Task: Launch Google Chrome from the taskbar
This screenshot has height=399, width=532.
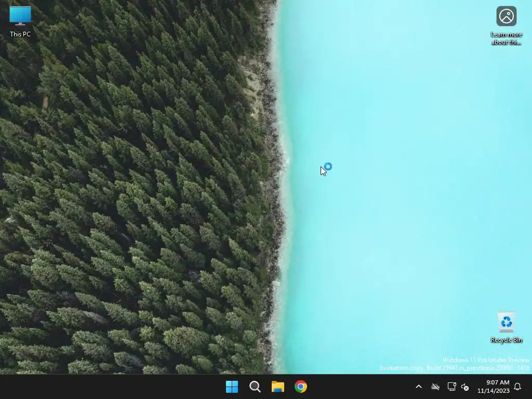Action: (x=301, y=387)
